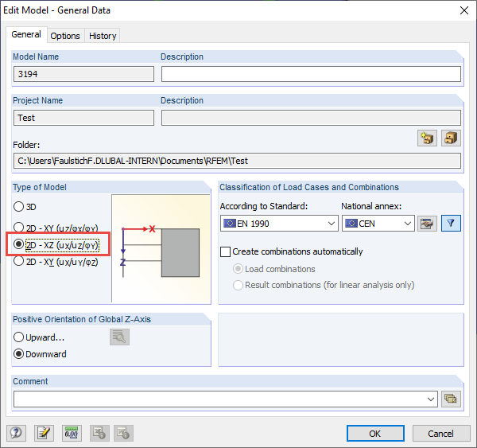This screenshot has height=448, width=477.
Task: Switch to the Options tab
Action: click(65, 36)
